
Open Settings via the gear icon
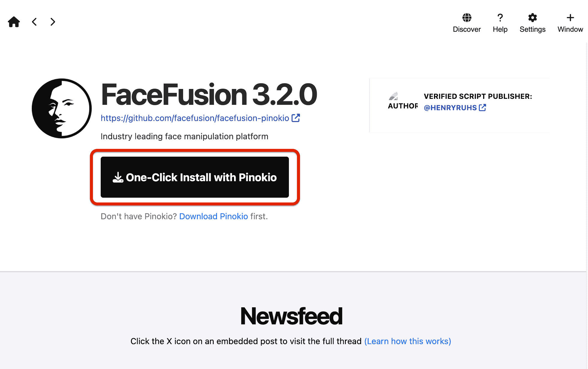point(532,18)
